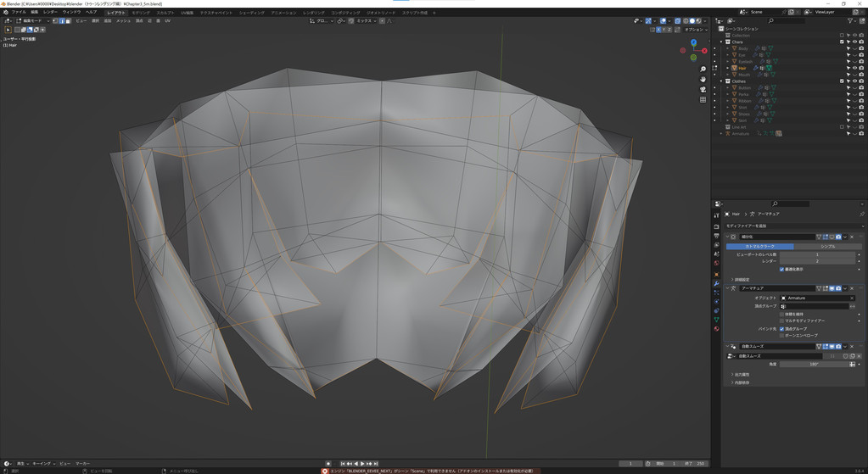Screen dimensions: 868x474
Task: Toggle Hair visibility eye in outliner
Action: [x=854, y=68]
